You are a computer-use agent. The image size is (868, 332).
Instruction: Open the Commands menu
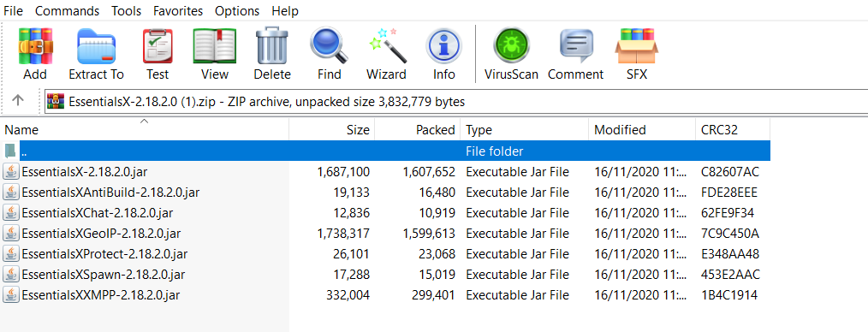coord(67,10)
